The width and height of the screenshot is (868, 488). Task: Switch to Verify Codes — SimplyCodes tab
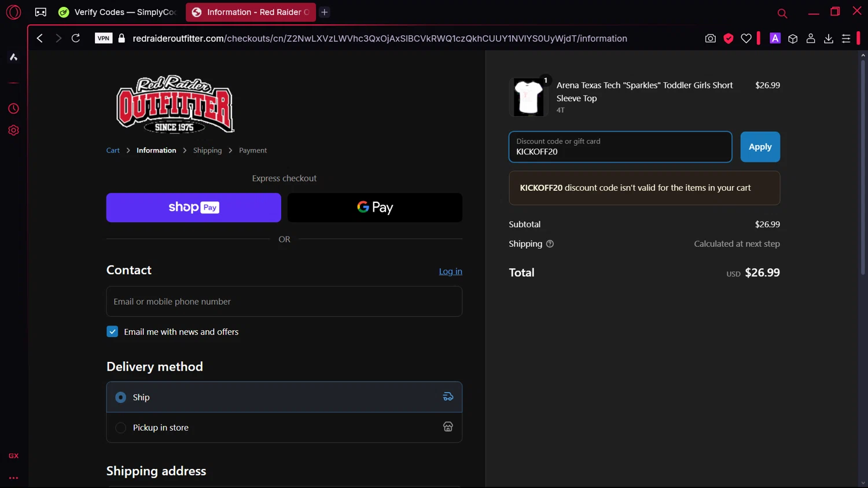[118, 12]
